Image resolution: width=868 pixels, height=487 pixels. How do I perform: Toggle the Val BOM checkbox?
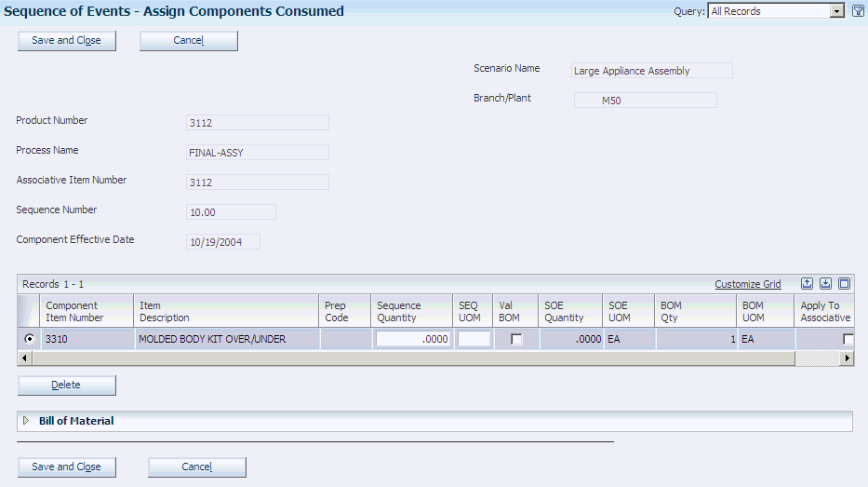coord(516,339)
